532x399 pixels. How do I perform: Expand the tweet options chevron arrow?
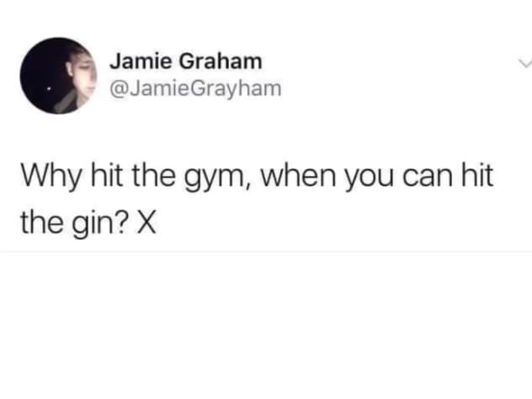(525, 64)
